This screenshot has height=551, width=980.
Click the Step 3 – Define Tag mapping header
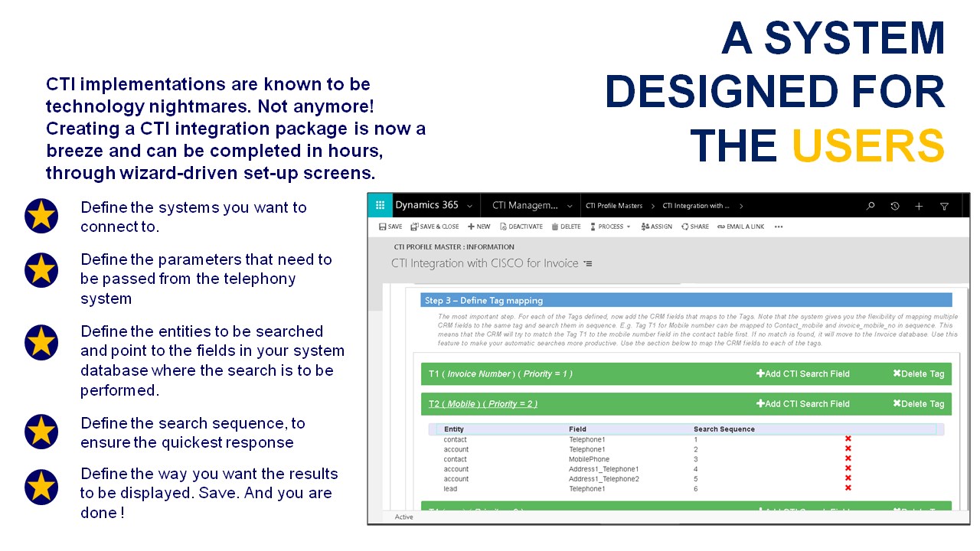tap(686, 300)
